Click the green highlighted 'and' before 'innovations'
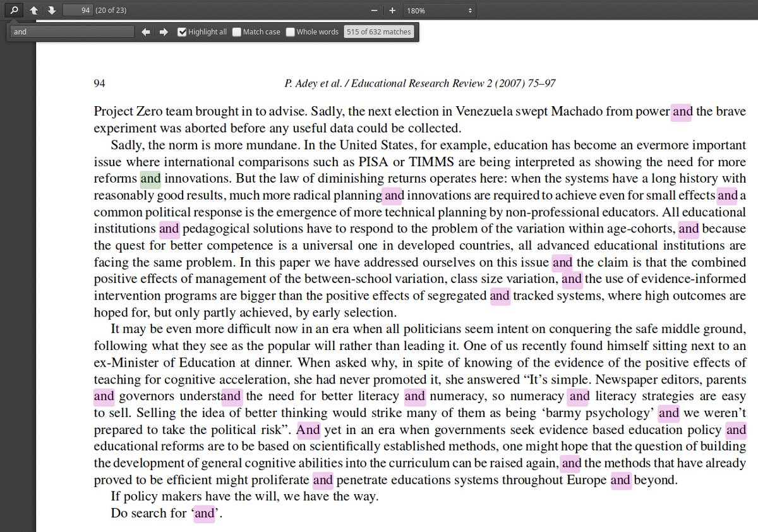The width and height of the screenshot is (758, 532). point(150,179)
